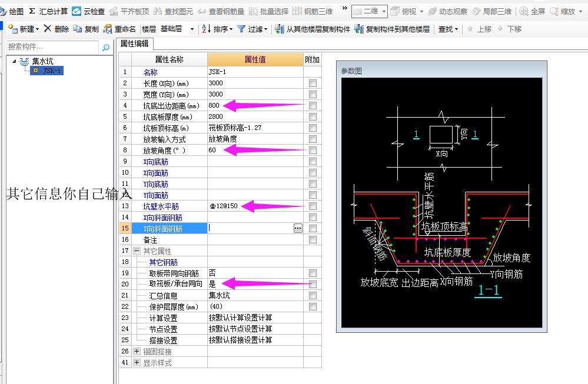The image size is (588, 384).
Task: Toggle the 附加 checkbox for X向底筋
Action: (313, 162)
